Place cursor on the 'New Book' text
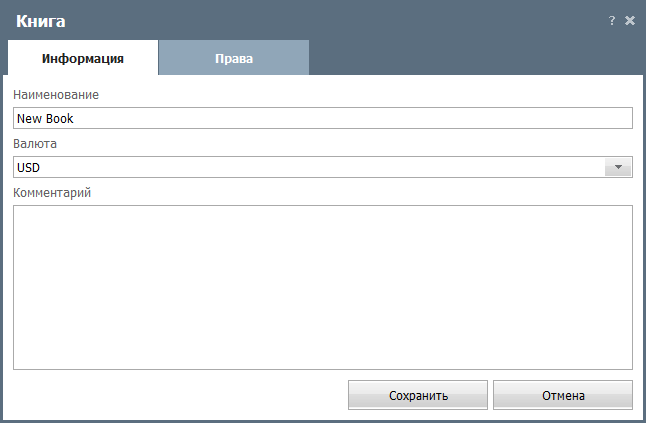 click(45, 119)
